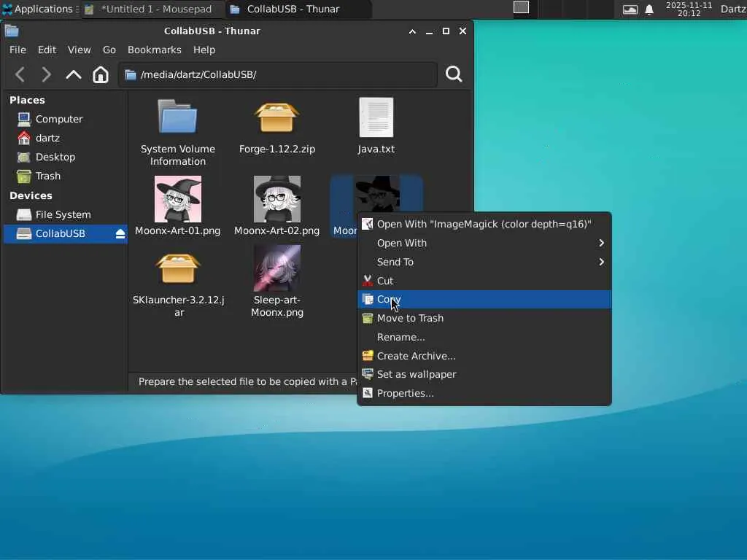Go forward using the right arrow

coord(46,74)
